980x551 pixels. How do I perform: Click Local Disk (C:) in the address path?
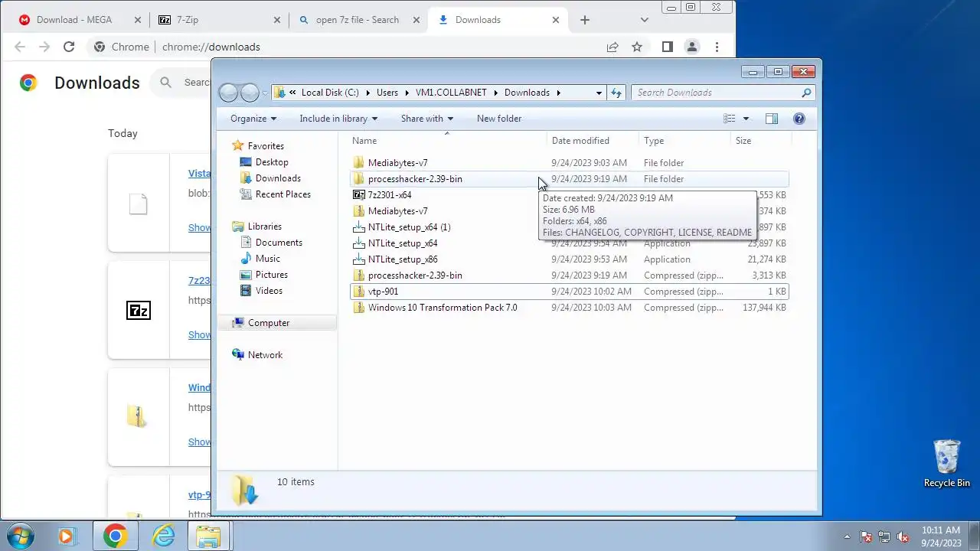(330, 93)
